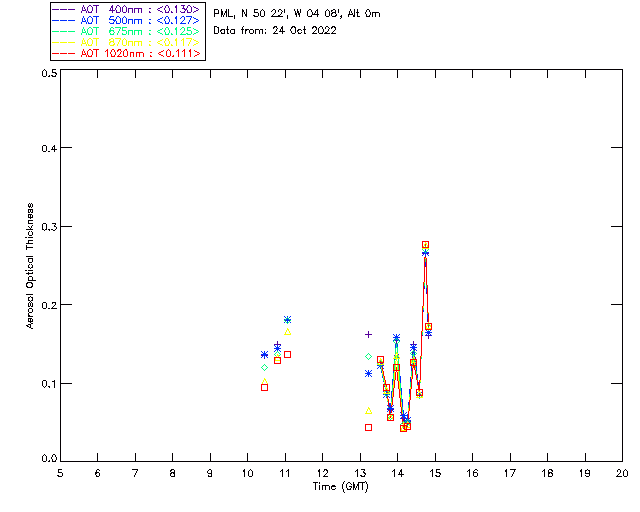
Task: Click the y-axis tick label "0.4"
Action: point(49,148)
